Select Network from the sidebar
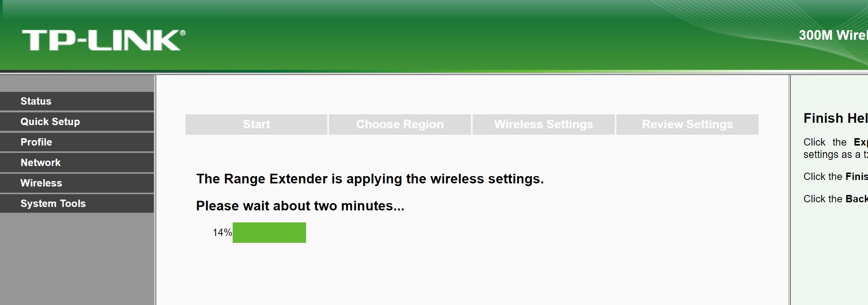Viewport: 868px width, 305px height. pyautogui.click(x=41, y=163)
